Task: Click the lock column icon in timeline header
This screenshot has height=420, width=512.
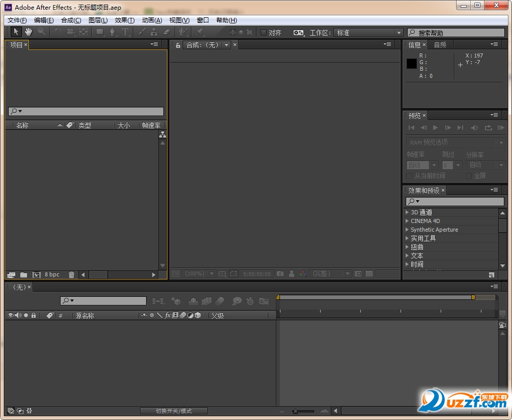Action: pyautogui.click(x=34, y=316)
